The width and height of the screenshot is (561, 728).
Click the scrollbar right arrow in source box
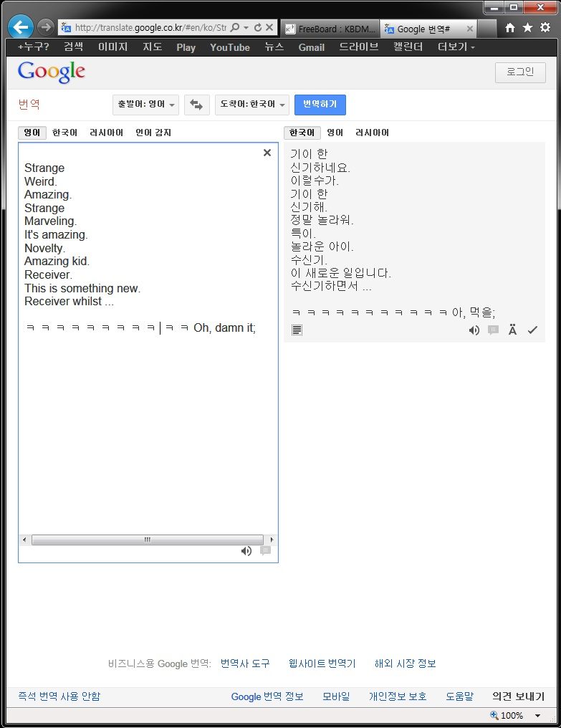click(272, 540)
